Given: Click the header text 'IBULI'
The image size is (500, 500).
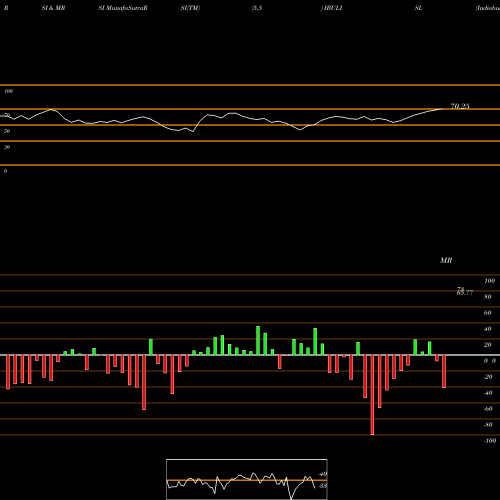Looking at the screenshot, I should point(332,8).
